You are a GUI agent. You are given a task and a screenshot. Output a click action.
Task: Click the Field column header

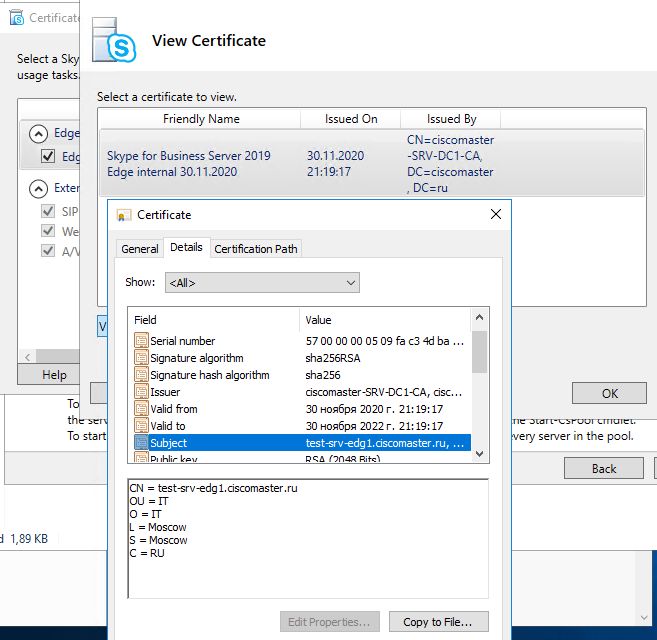pyautogui.click(x=215, y=320)
